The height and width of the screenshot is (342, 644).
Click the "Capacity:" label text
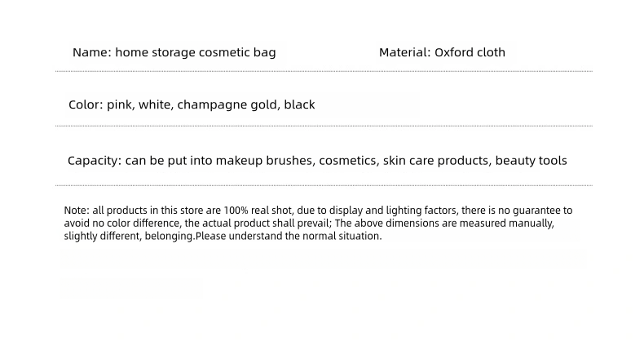coord(95,161)
